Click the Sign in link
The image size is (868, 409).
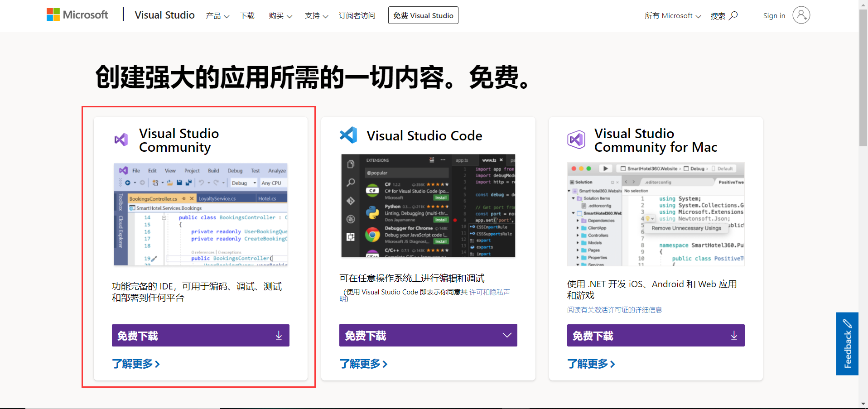[x=774, y=15]
